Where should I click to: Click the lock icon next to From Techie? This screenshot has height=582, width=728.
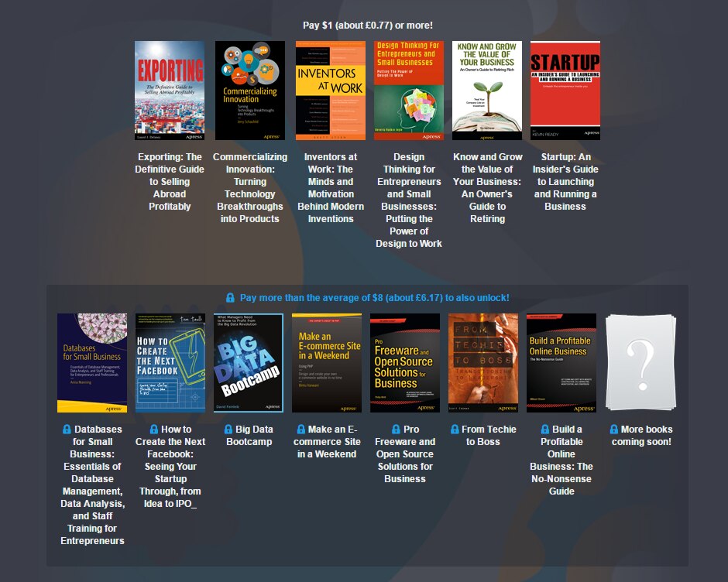[455, 430]
